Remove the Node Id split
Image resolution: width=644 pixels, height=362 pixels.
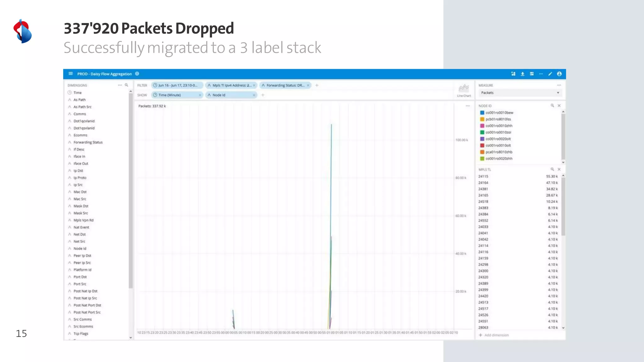254,95
